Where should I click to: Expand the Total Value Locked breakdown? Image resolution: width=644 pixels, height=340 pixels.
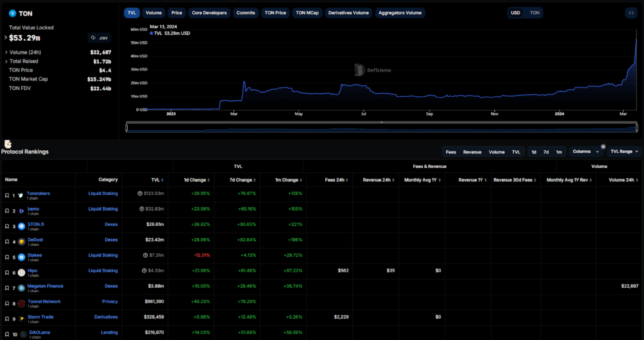tap(6, 38)
